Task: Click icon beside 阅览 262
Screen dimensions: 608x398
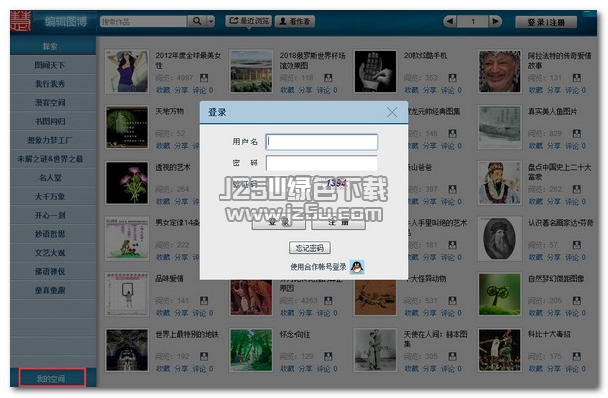Action: [x=577, y=189]
